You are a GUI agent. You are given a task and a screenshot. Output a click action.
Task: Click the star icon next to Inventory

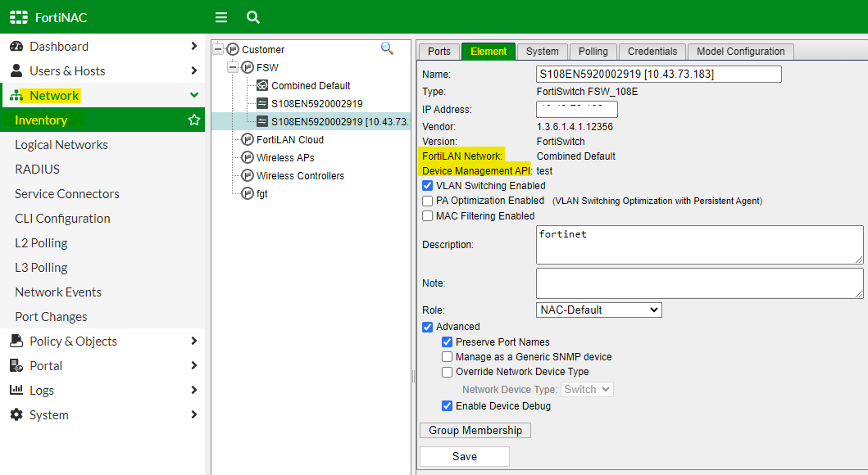(193, 120)
